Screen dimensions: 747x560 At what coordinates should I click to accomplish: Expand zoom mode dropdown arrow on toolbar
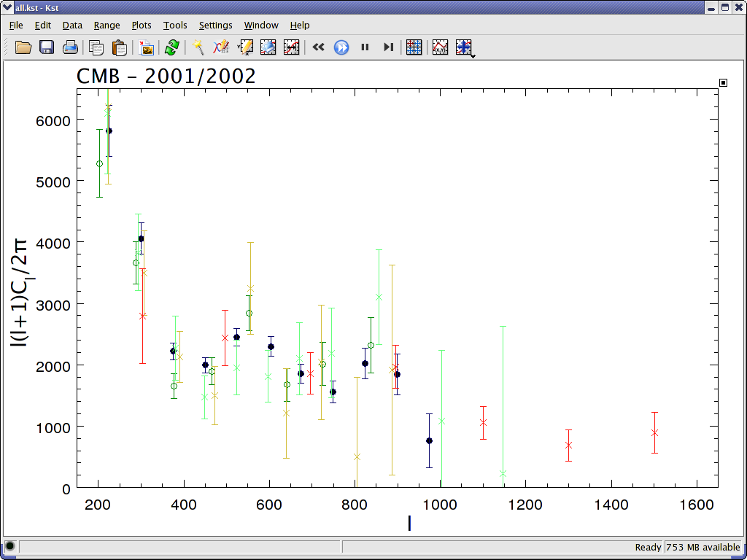(473, 56)
